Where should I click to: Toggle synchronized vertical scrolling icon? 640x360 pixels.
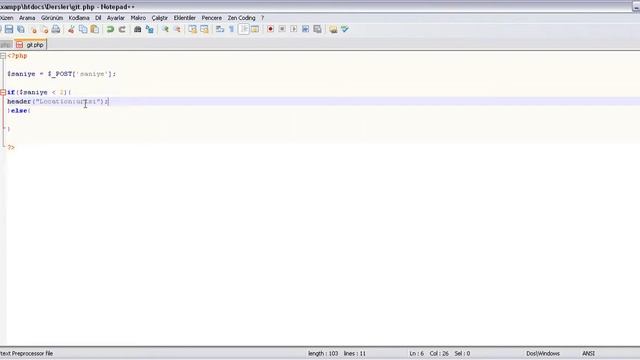(192, 29)
